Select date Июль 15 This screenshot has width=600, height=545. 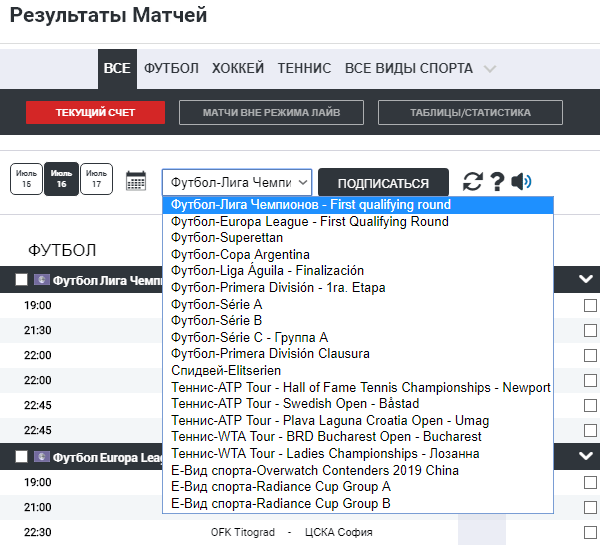coord(26,179)
